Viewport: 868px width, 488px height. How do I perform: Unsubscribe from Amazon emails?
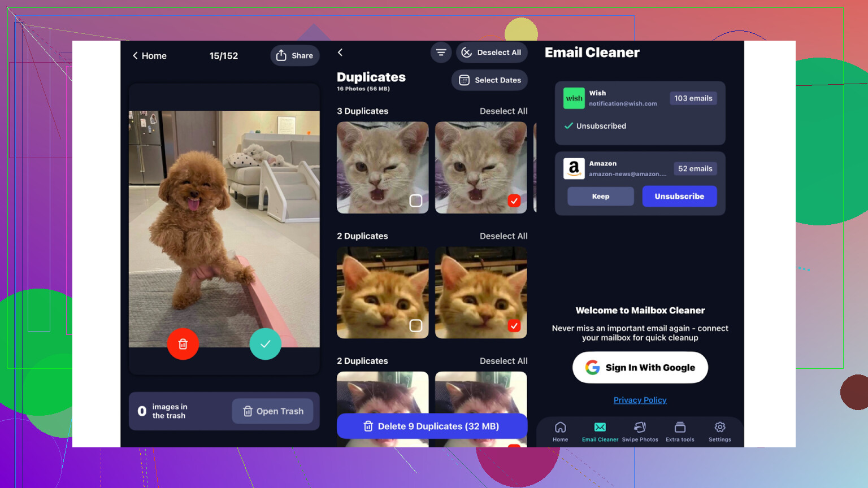tap(679, 196)
